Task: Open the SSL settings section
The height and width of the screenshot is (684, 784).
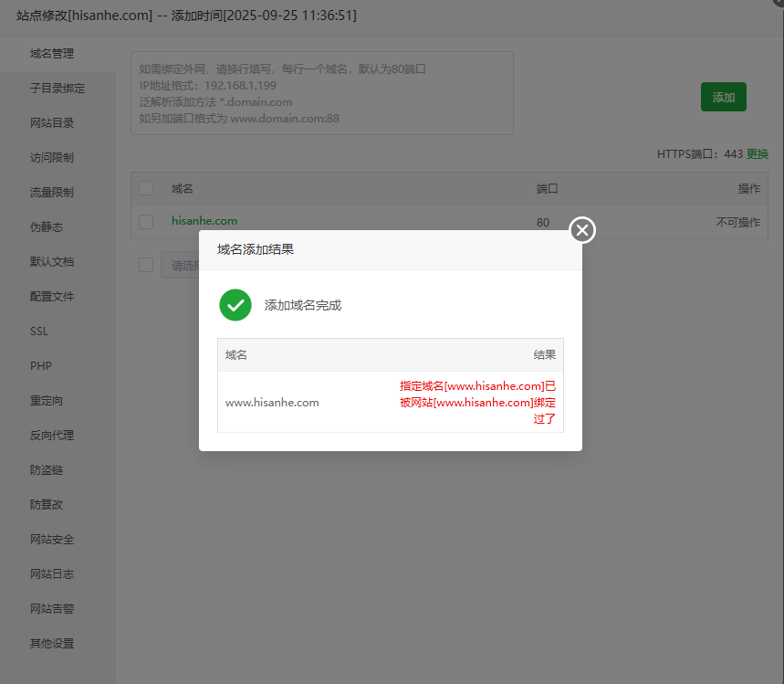Action: (39, 331)
